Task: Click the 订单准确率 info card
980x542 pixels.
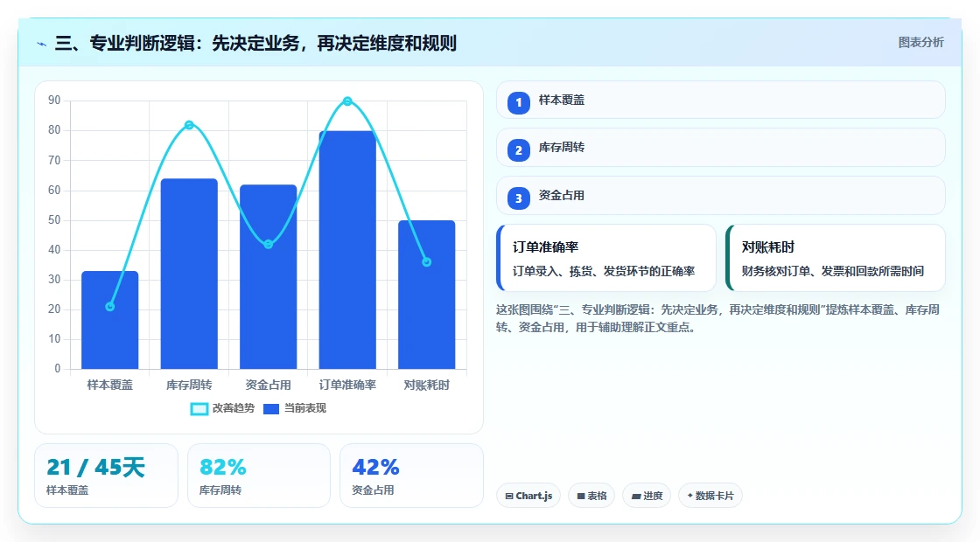Action: coord(605,258)
